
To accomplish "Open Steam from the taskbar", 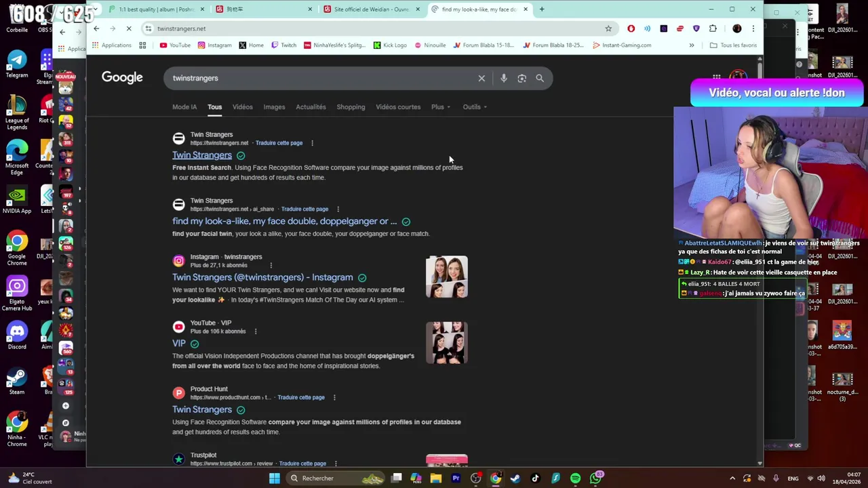I will pyautogui.click(x=515, y=479).
